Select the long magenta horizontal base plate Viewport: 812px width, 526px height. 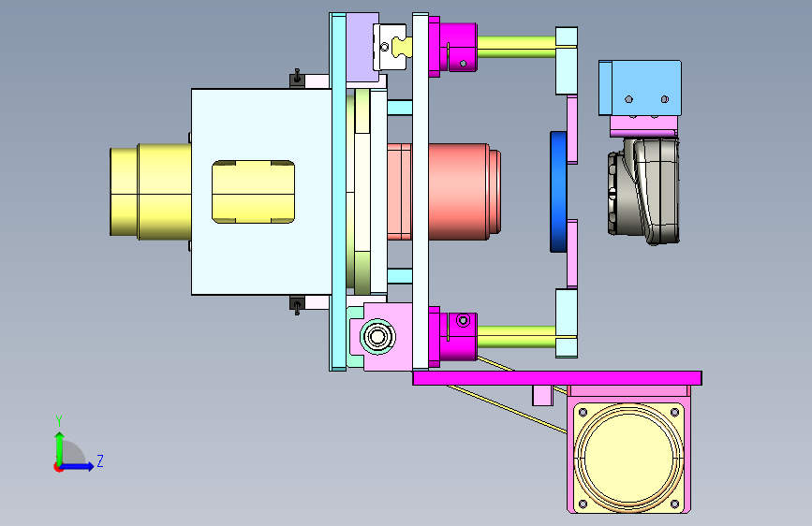click(x=557, y=378)
